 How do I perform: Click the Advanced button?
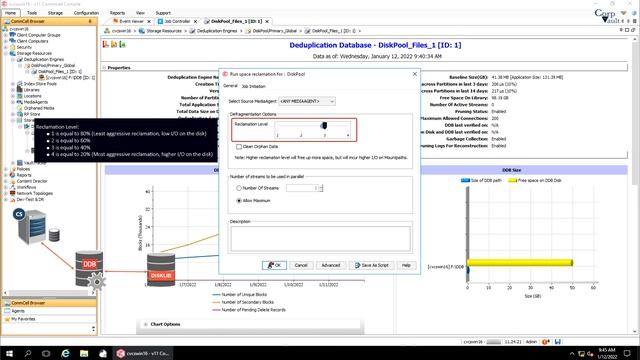[x=331, y=265]
